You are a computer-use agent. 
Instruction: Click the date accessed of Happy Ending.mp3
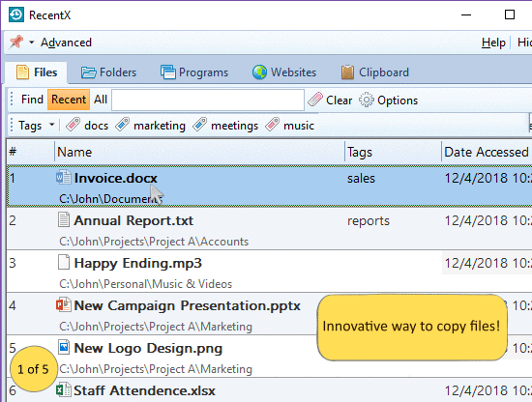[x=488, y=263]
